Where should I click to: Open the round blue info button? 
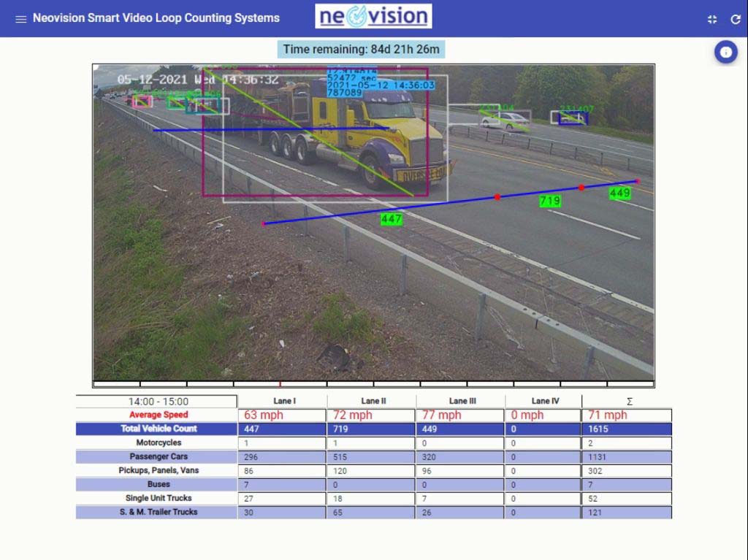pos(725,53)
